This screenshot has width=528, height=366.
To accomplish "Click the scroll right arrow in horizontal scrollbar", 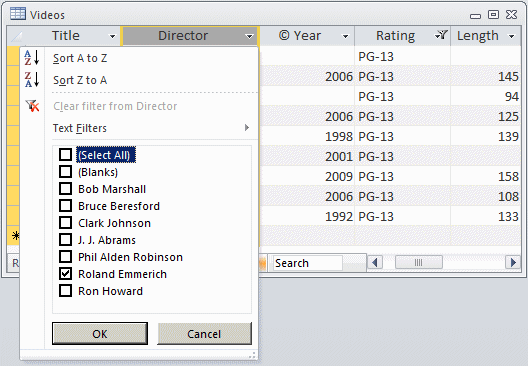I will (x=513, y=262).
